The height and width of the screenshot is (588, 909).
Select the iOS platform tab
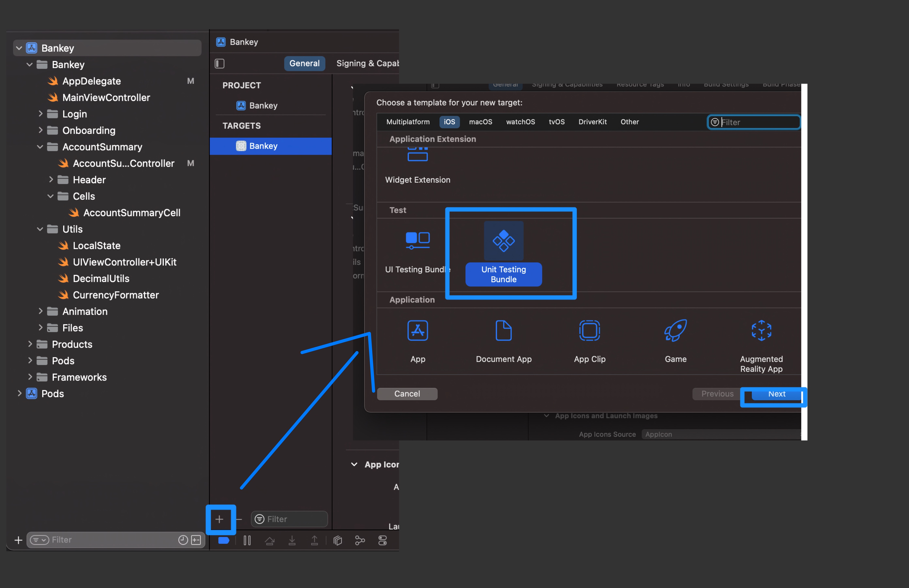[x=449, y=122]
